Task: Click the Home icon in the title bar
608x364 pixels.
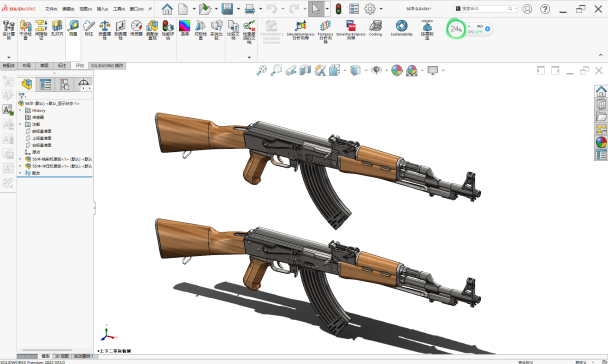Action: click(x=167, y=9)
